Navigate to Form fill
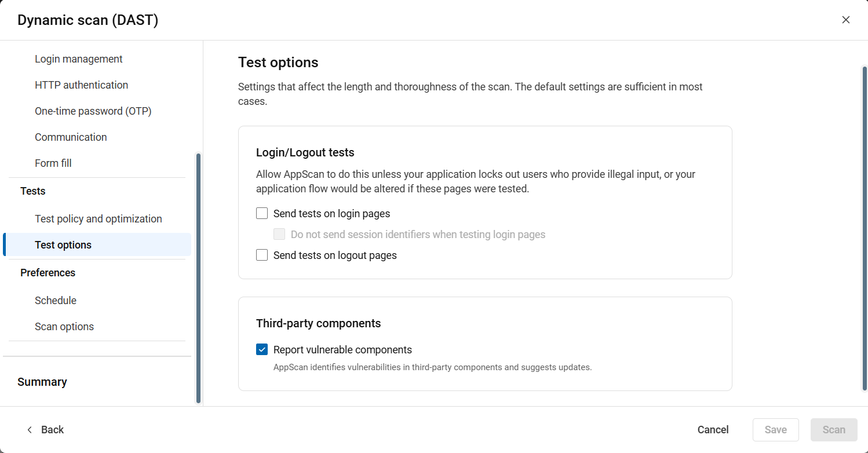This screenshot has height=453, width=868. 53,163
